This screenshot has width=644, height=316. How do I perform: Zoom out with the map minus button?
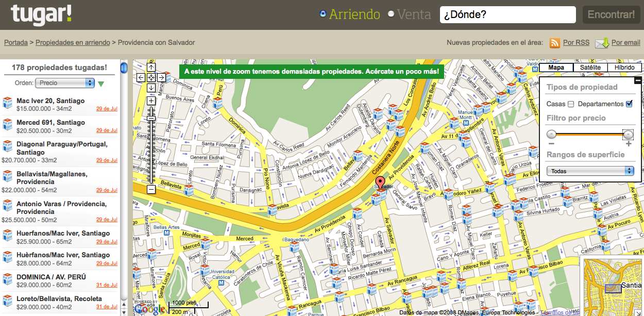tap(151, 190)
